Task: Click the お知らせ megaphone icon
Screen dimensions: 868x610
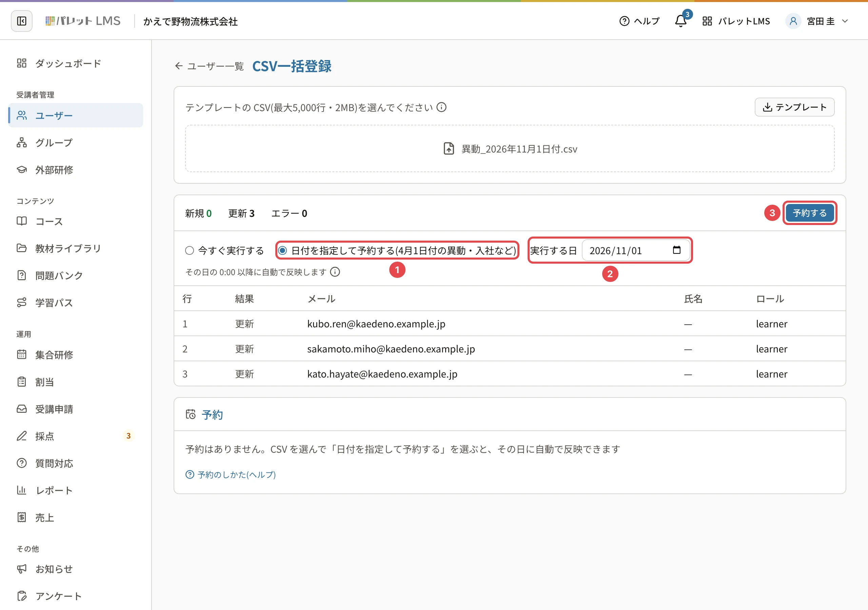Action: coord(22,569)
